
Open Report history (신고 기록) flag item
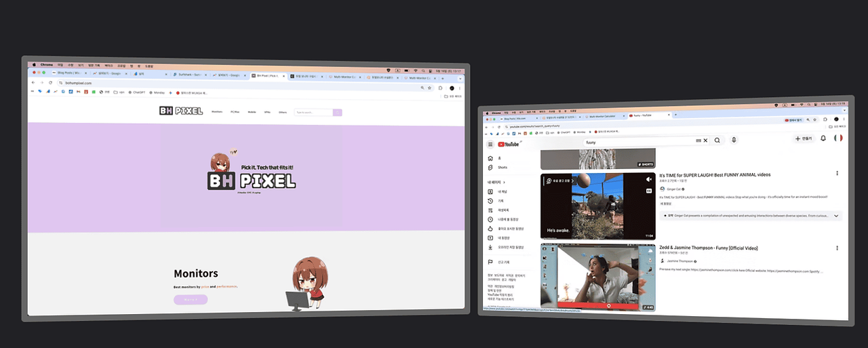(498, 263)
